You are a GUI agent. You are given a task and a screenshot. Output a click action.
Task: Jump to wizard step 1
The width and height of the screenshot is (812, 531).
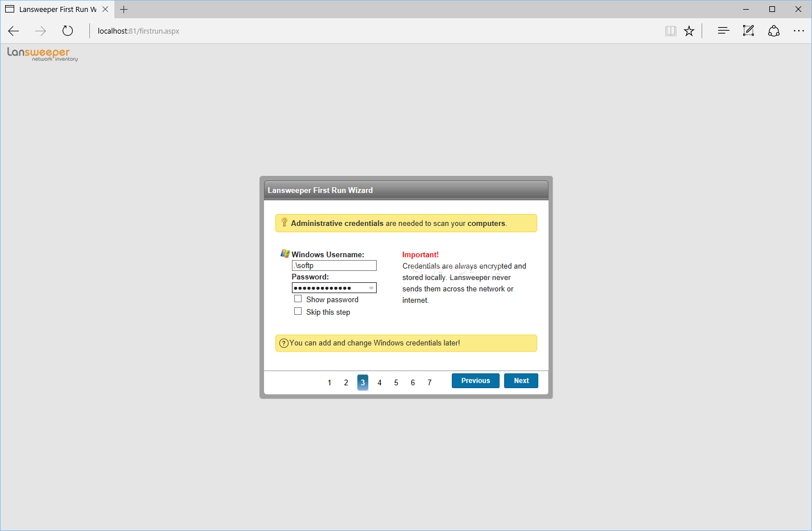point(329,382)
